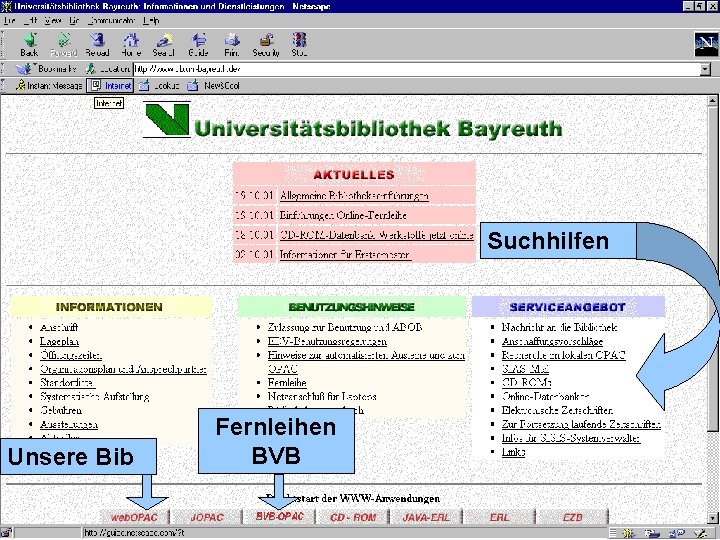The width and height of the screenshot is (720, 540).
Task: Open the Guide toolbar icon
Action: click(198, 45)
